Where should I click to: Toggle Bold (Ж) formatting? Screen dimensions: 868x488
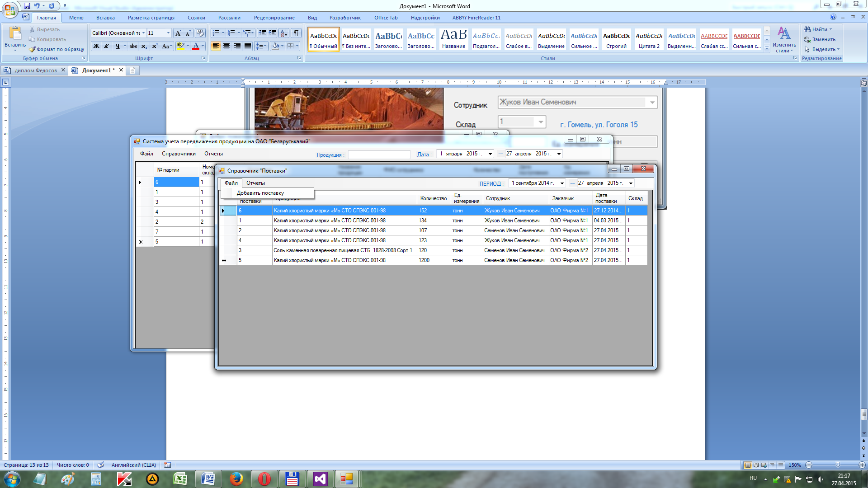[96, 46]
